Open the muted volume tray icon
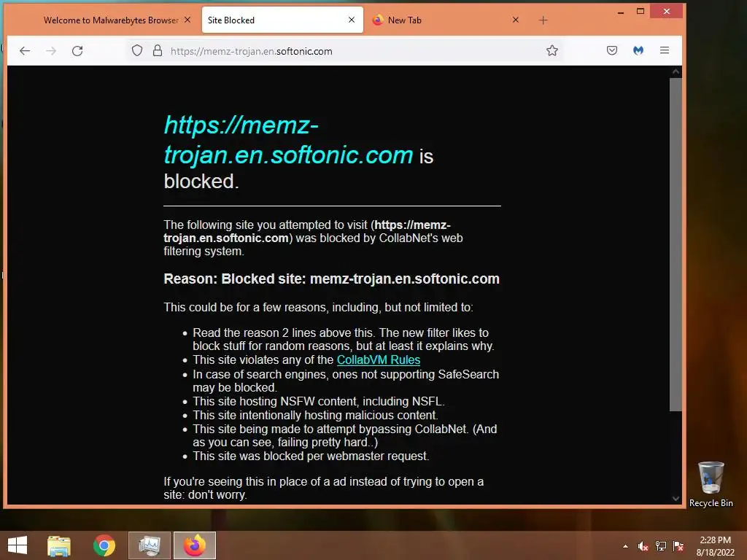 tap(643, 546)
